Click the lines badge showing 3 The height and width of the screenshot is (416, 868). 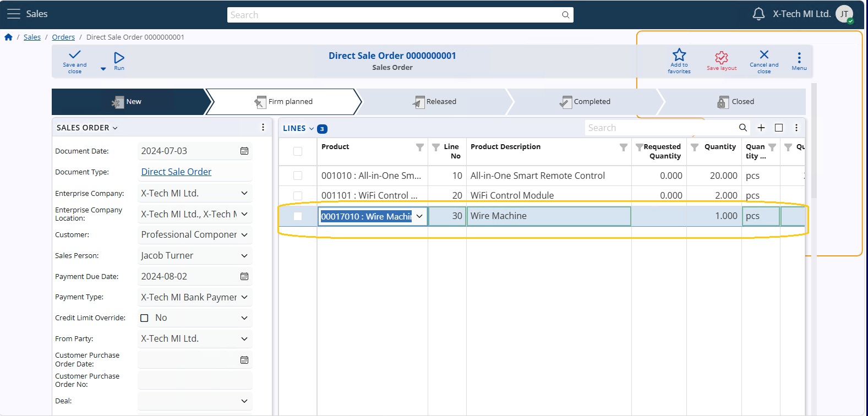pos(323,129)
